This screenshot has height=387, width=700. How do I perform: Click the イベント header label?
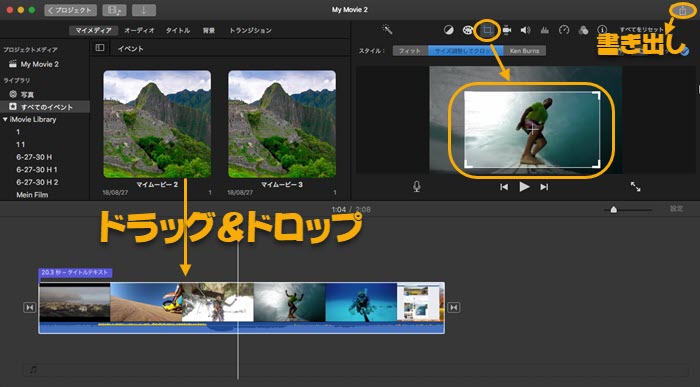click(130, 49)
